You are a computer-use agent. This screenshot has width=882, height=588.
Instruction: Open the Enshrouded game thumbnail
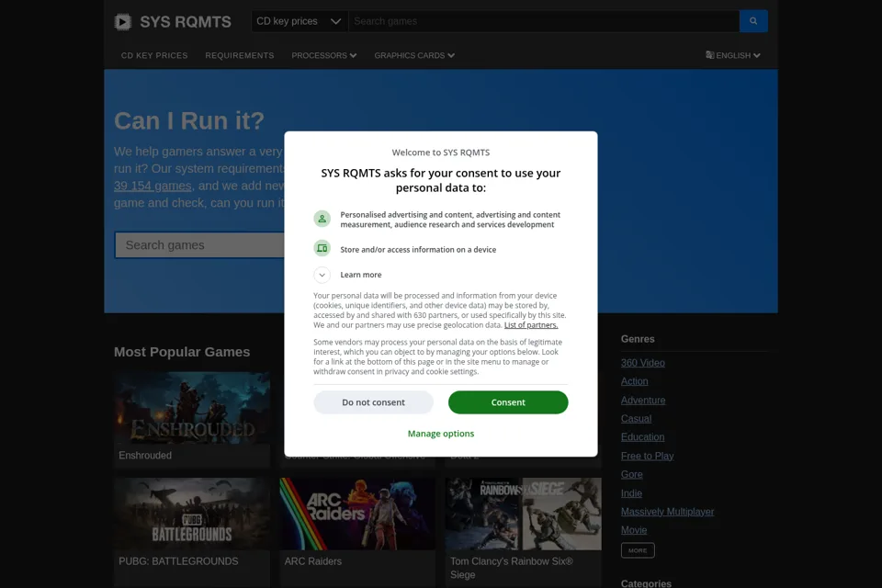(192, 407)
